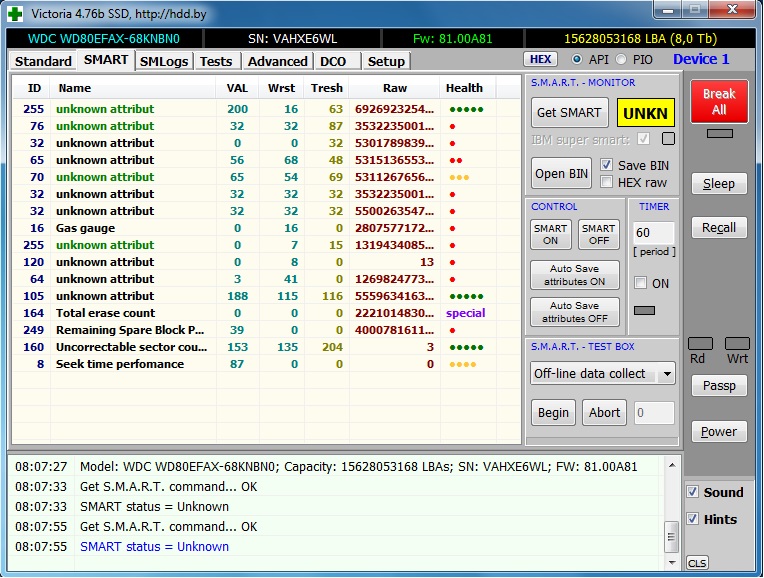Open the Advanced tab
The image size is (764, 578).
click(x=277, y=61)
